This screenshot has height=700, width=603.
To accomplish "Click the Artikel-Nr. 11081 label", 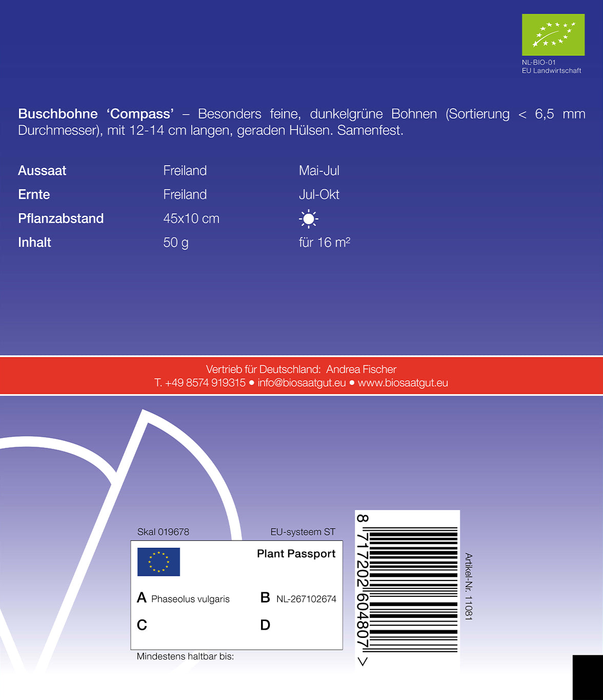I will pyautogui.click(x=468, y=586).
